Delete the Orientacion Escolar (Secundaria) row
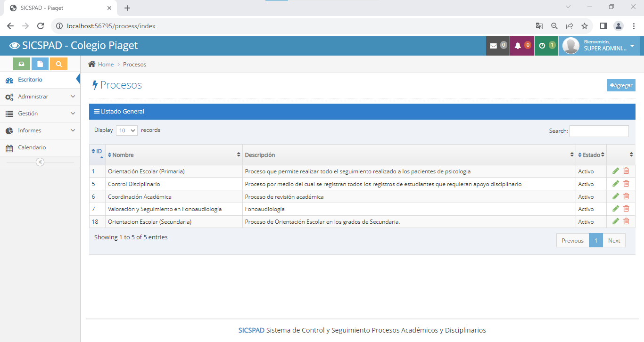This screenshot has height=342, width=644. pos(626,221)
